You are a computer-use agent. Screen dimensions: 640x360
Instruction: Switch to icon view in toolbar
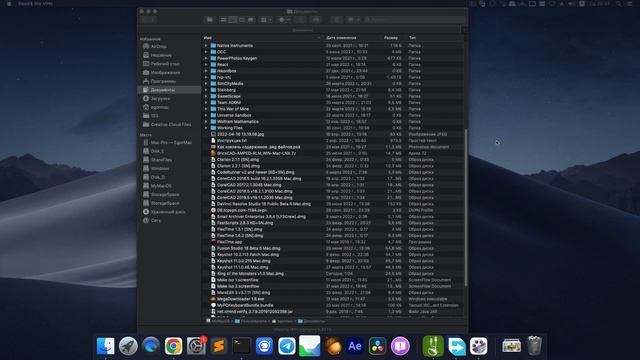click(223, 20)
